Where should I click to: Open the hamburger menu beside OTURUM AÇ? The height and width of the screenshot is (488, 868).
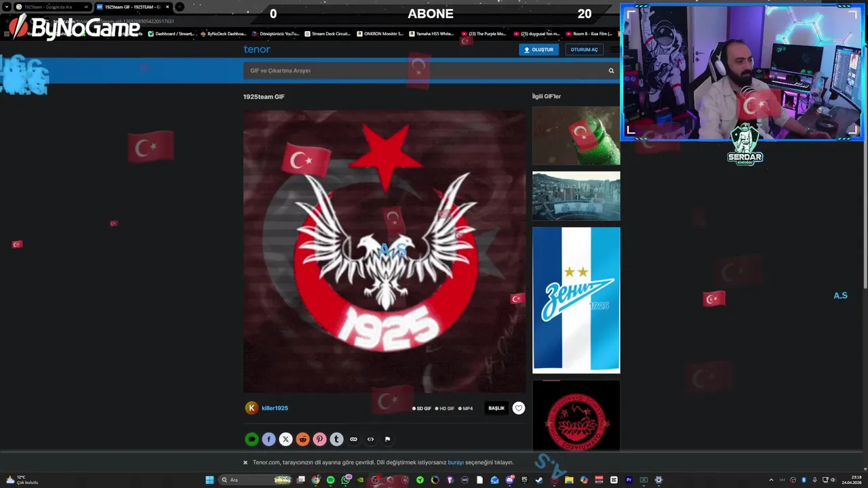(x=614, y=49)
